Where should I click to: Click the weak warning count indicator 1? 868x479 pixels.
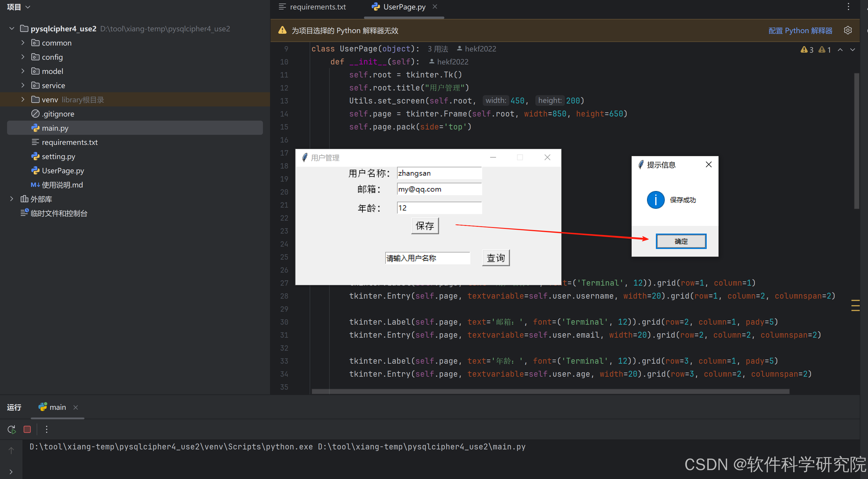click(825, 50)
